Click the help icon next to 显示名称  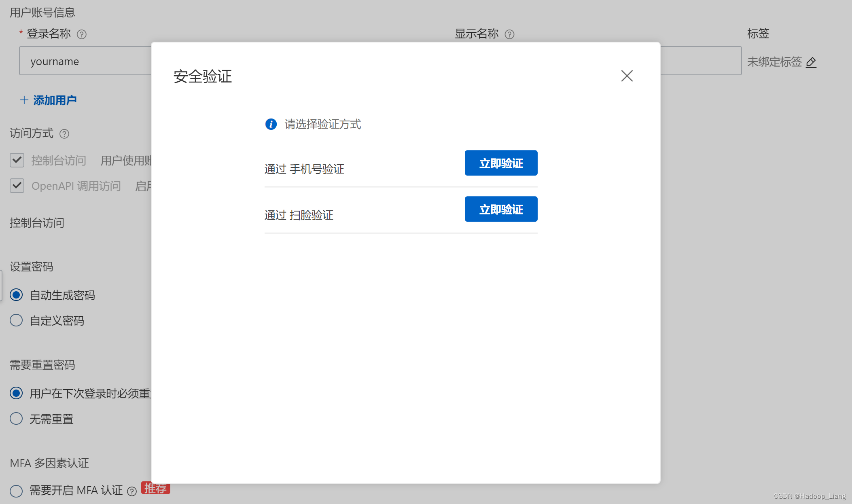(x=510, y=34)
